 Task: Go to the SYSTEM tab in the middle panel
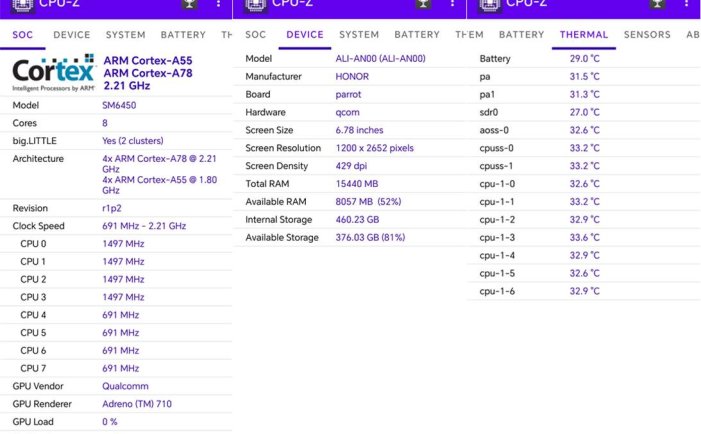(x=358, y=34)
